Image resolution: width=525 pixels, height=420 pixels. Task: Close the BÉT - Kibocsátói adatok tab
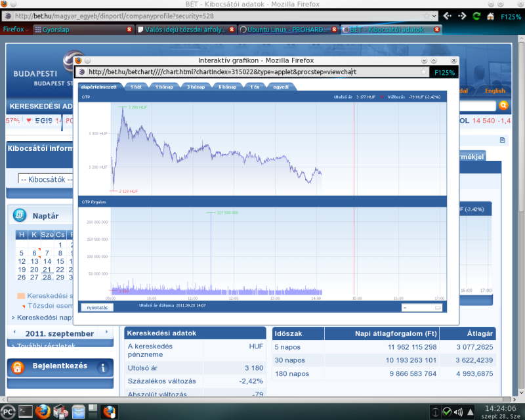coord(436,30)
